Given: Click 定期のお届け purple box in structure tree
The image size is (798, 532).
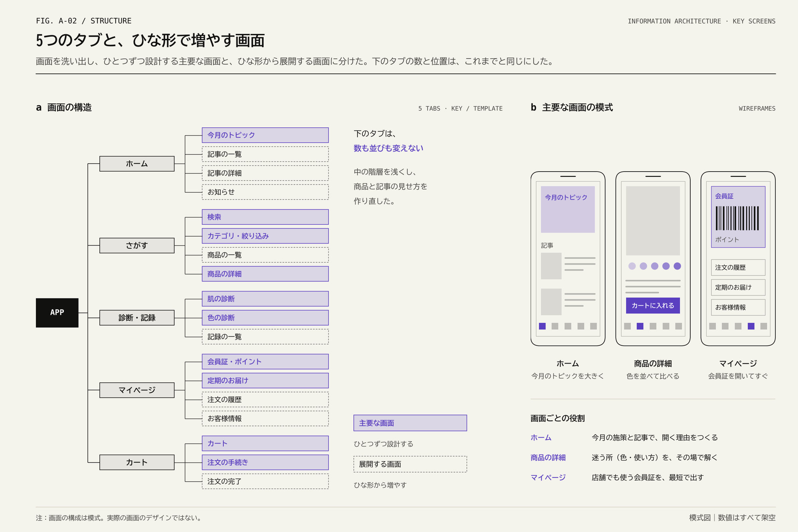Looking at the screenshot, I should pos(265,380).
